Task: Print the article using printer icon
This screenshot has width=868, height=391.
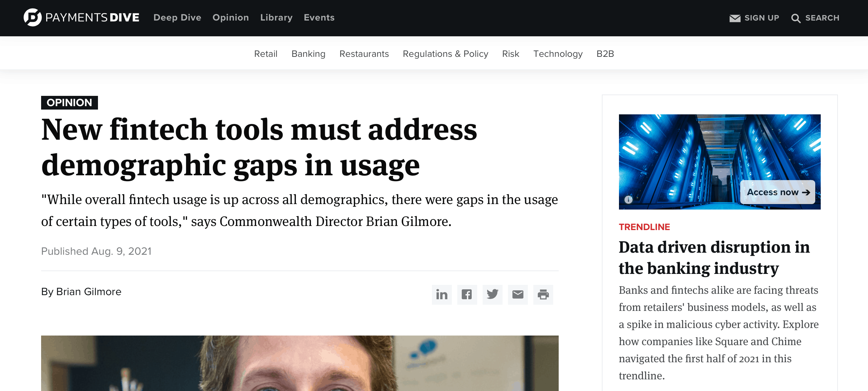Action: [x=543, y=295]
